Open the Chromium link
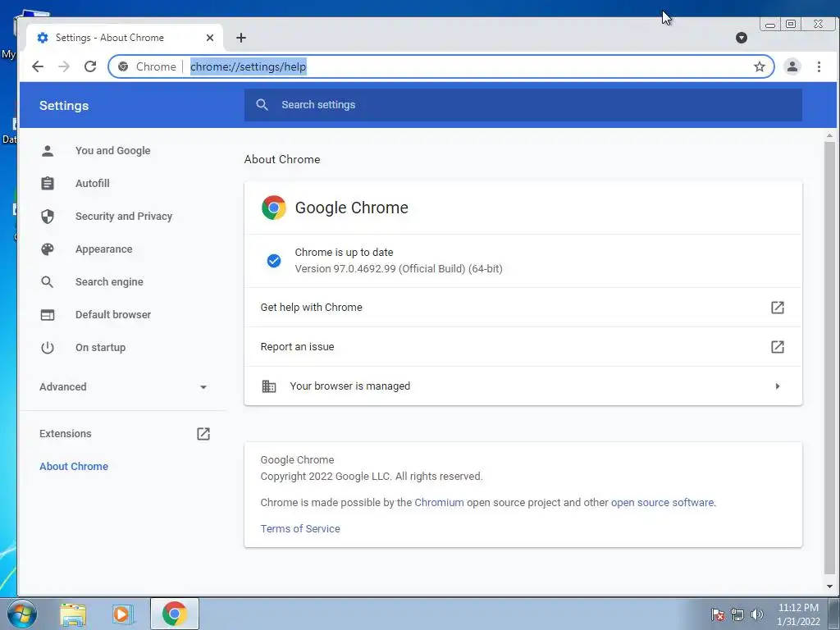840x630 pixels. coord(439,503)
